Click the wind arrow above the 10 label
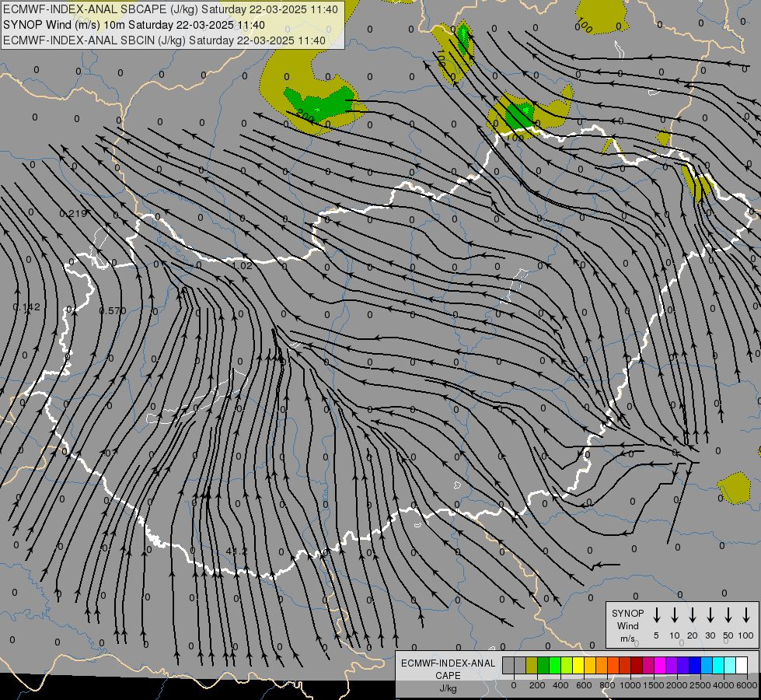This screenshot has width=761, height=700. 674,615
